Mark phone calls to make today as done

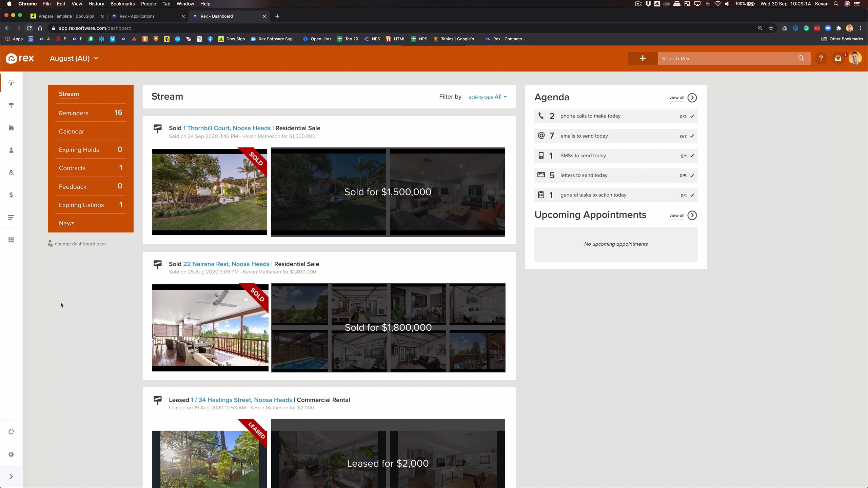point(692,116)
